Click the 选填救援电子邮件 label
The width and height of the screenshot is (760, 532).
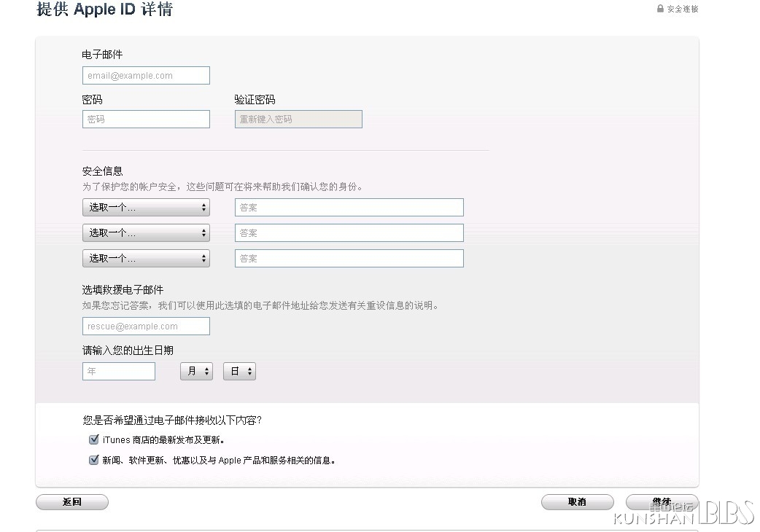coord(123,289)
